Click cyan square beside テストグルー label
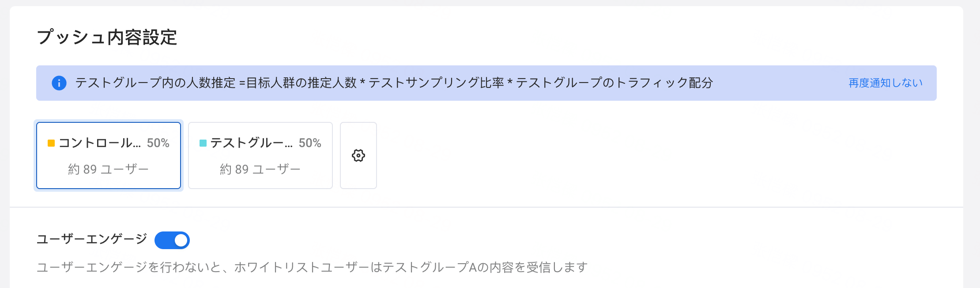The width and height of the screenshot is (980, 288). coord(203,143)
